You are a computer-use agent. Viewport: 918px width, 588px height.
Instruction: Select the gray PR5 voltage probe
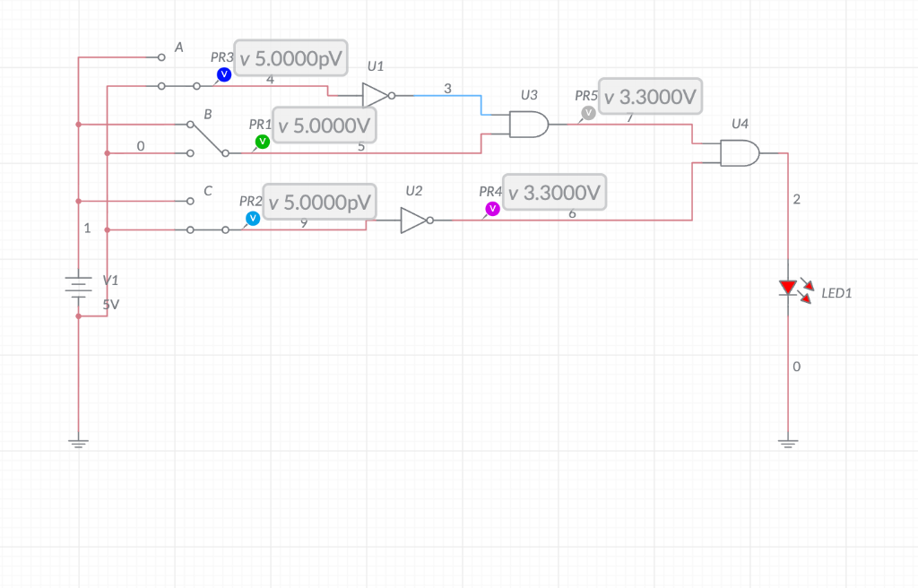point(588,112)
